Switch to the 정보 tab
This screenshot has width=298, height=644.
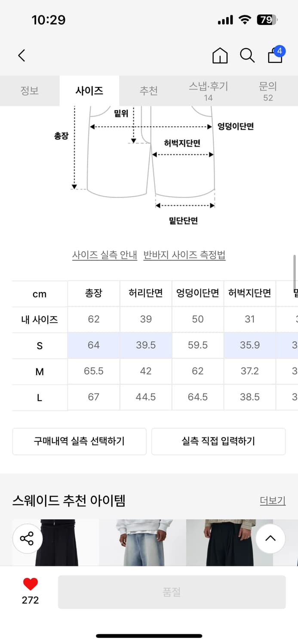pos(30,91)
